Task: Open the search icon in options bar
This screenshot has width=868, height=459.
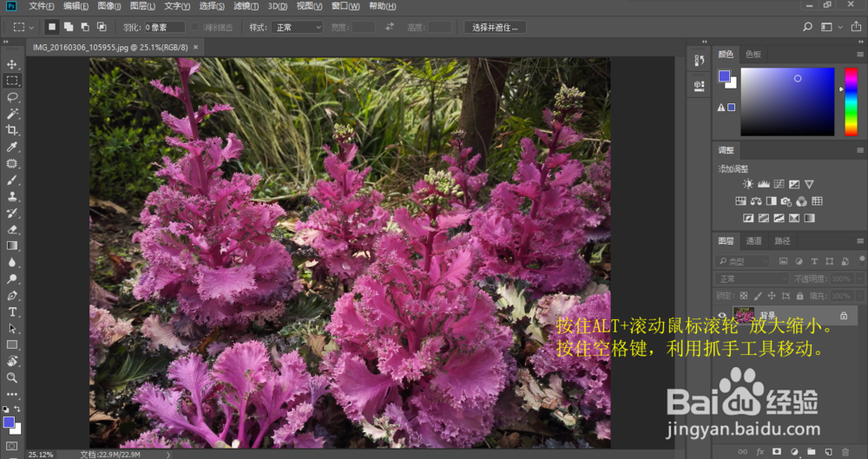Action: pos(807,27)
